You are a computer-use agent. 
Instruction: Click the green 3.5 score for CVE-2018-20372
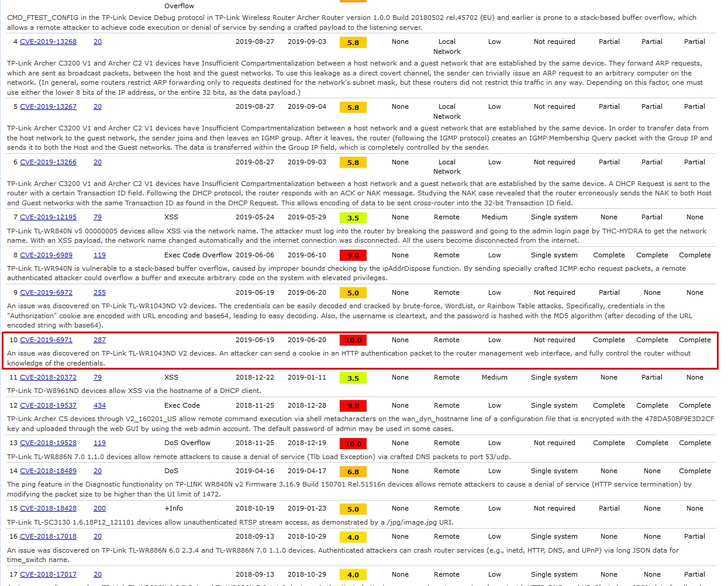[353, 378]
